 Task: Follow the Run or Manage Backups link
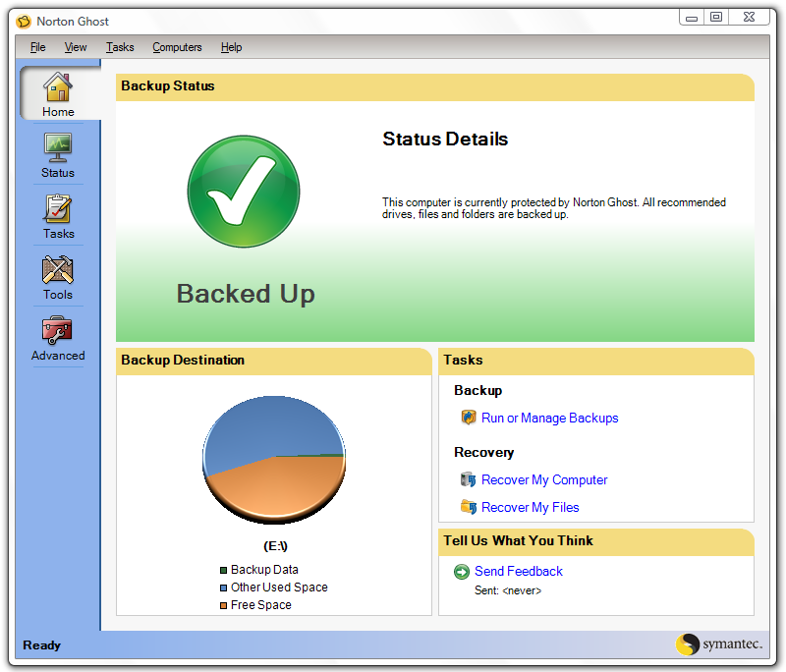(x=550, y=418)
